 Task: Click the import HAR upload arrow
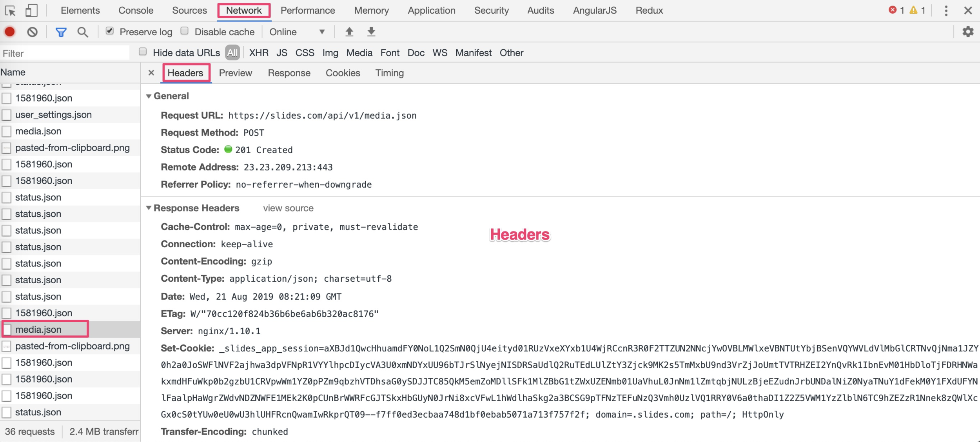pos(349,32)
